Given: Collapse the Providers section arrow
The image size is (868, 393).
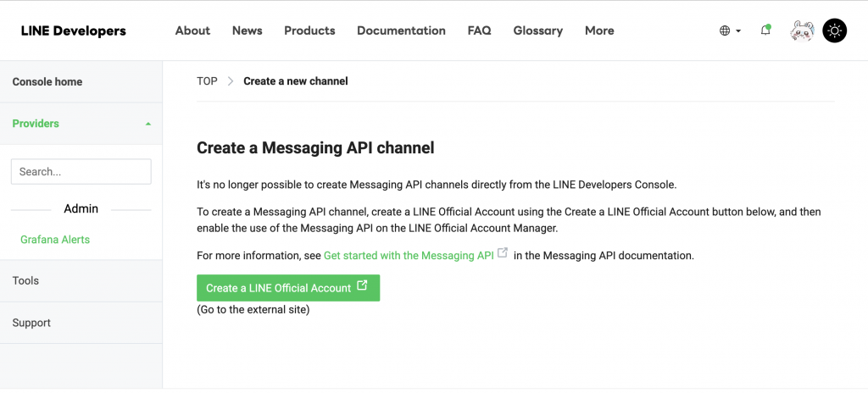Looking at the screenshot, I should 147,124.
